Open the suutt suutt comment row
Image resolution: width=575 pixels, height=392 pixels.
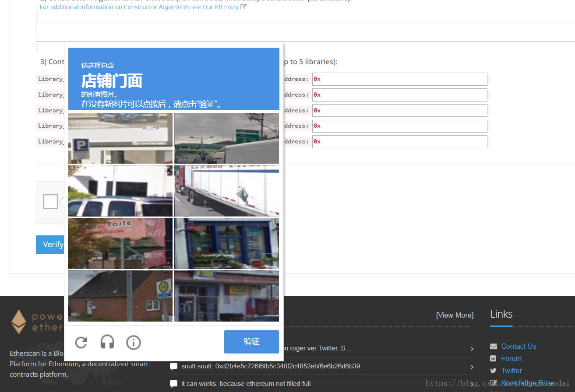coord(322,366)
